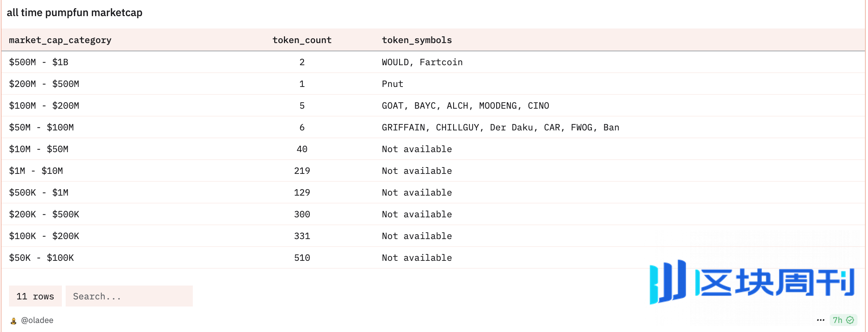
Task: Open the three-dots options menu
Action: (820, 320)
